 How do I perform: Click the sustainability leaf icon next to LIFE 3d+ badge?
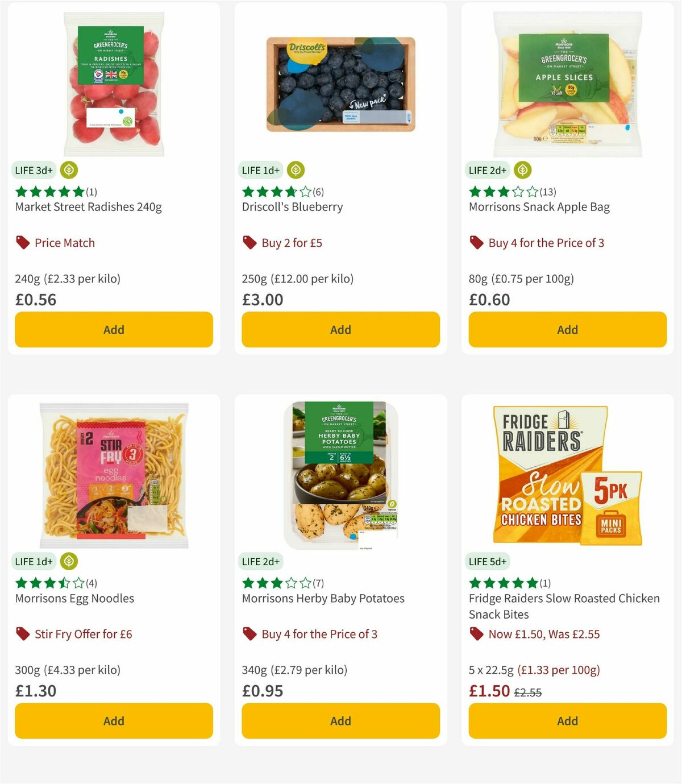click(68, 169)
